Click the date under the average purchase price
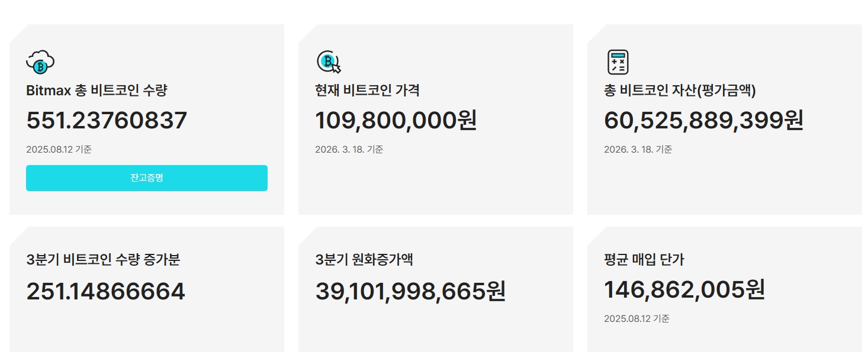The height and width of the screenshot is (358, 868). (636, 319)
